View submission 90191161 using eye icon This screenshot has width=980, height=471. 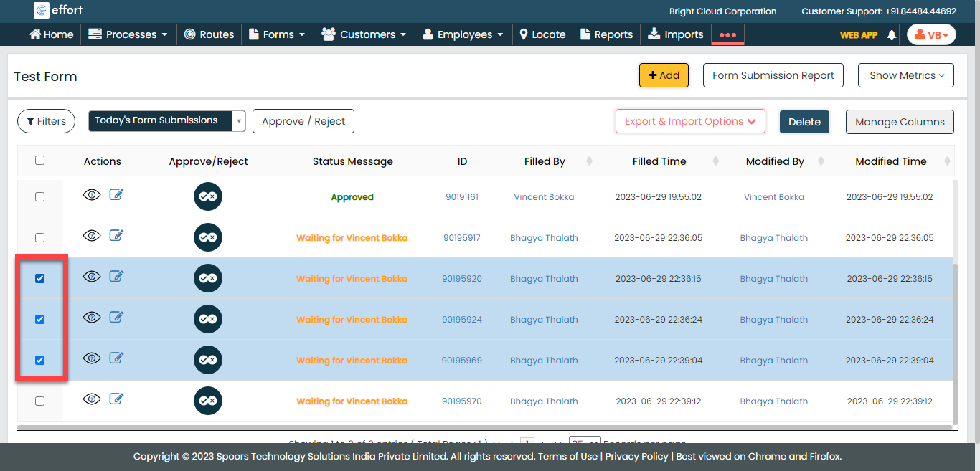92,195
